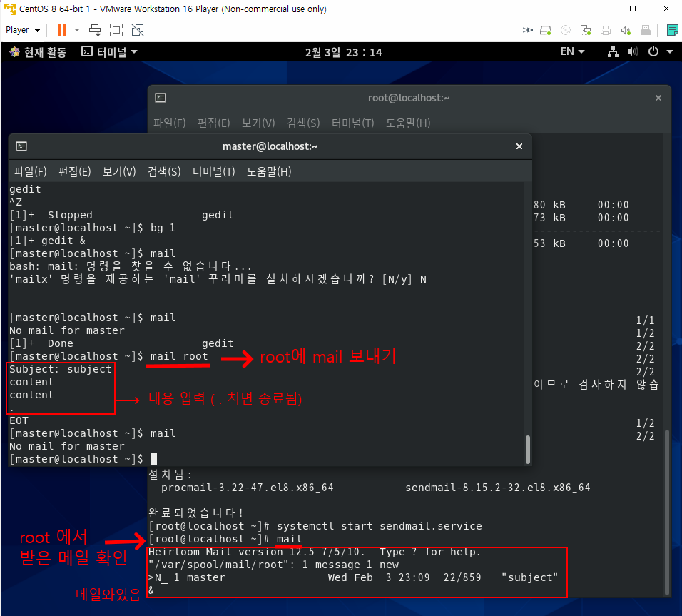The image size is (682, 616).
Task: Open the EN input language selector
Action: (x=572, y=52)
